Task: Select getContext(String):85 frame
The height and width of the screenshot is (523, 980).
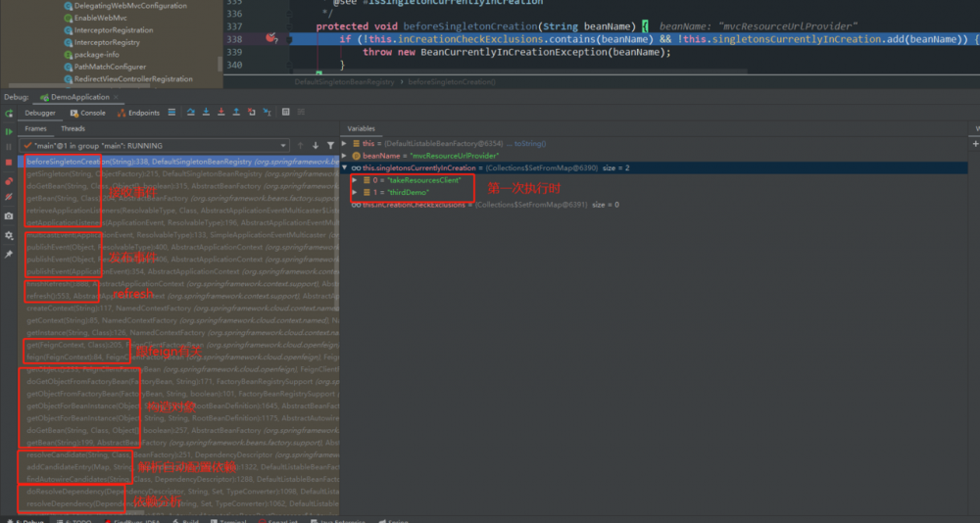Action: click(x=178, y=320)
